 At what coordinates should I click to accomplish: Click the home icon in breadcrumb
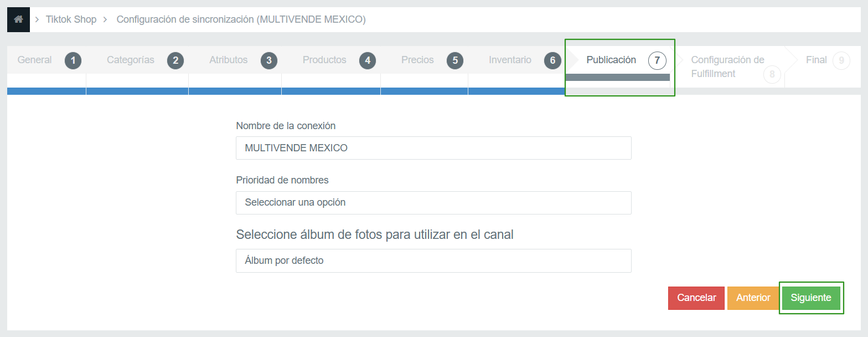[18, 19]
